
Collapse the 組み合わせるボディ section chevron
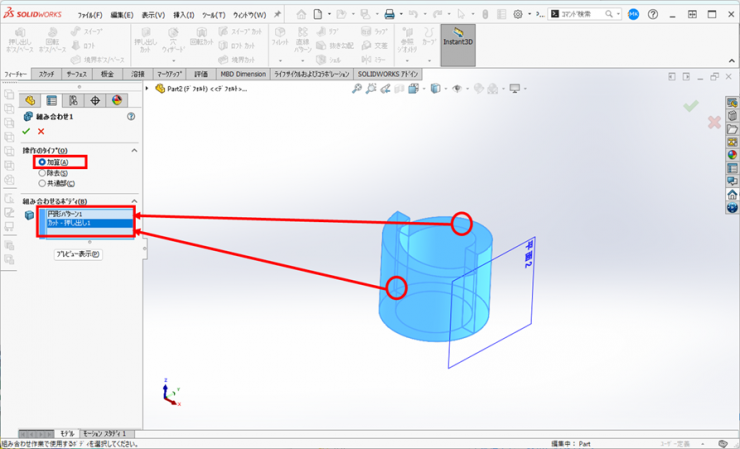point(135,201)
